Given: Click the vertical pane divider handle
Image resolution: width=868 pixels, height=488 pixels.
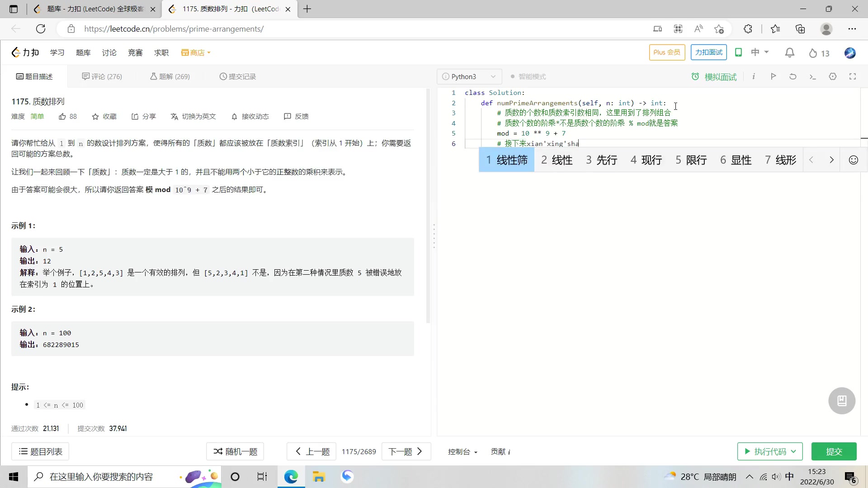Looking at the screenshot, I should click(x=434, y=236).
